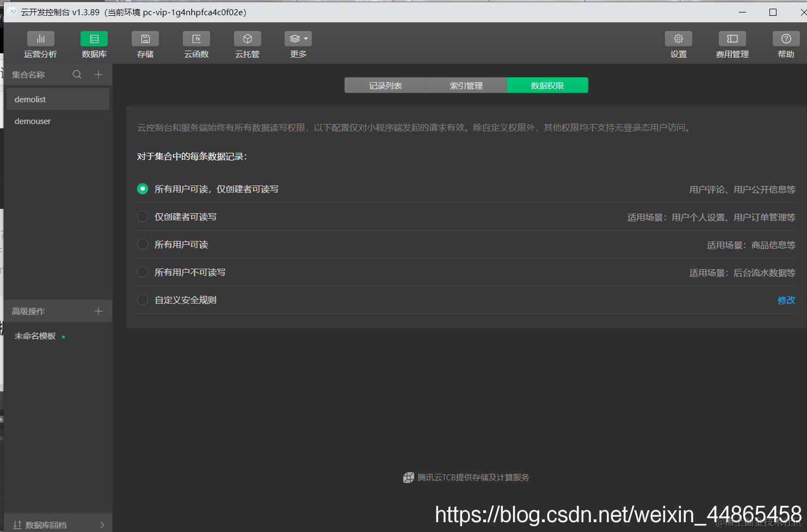Open the 云托管 panel
807x532 pixels.
247,45
